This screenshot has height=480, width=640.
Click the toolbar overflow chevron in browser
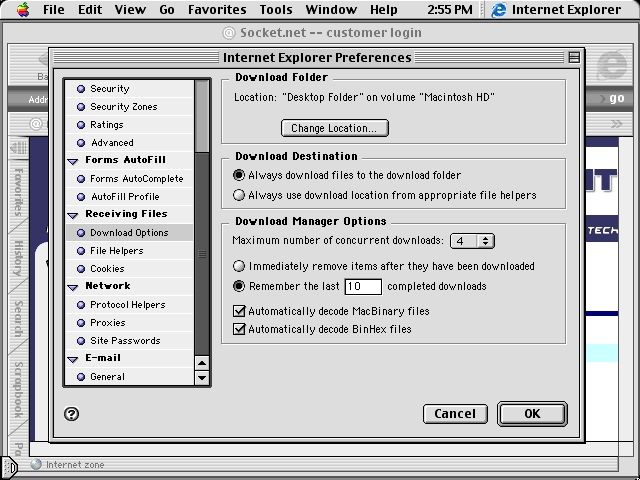coord(616,123)
